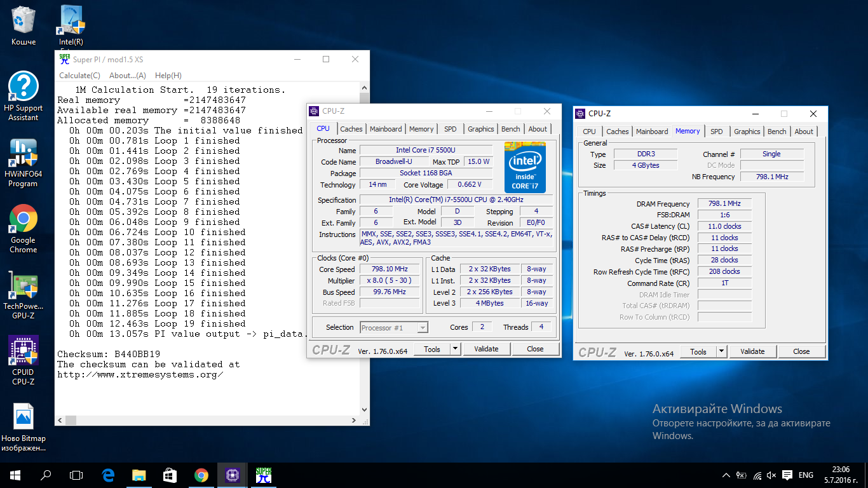
Task: Open the Recycle Bin desktop icon
Action: click(24, 25)
